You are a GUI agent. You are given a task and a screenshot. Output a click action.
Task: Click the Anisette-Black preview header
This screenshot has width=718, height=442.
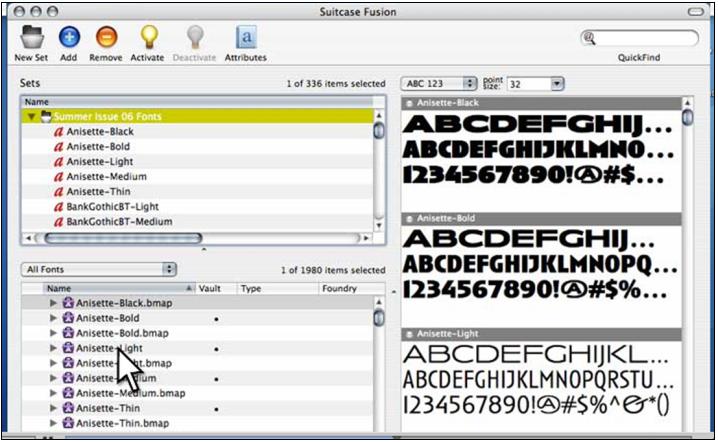[x=541, y=104]
